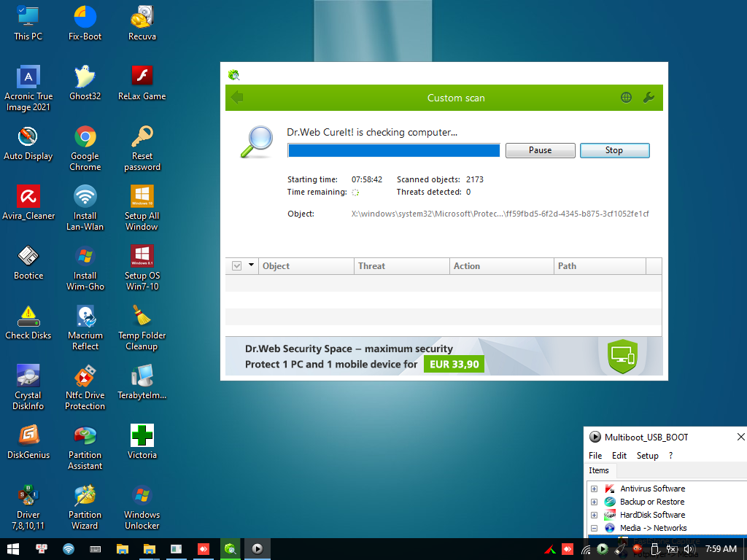The width and height of the screenshot is (747, 560).
Task: Select the Partition Wizard icon
Action: [x=85, y=507]
